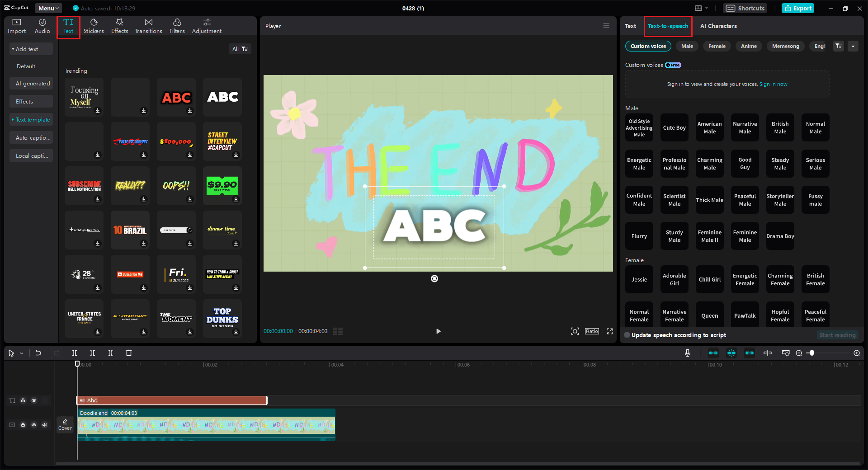
Task: Play the video preview
Action: (438, 331)
